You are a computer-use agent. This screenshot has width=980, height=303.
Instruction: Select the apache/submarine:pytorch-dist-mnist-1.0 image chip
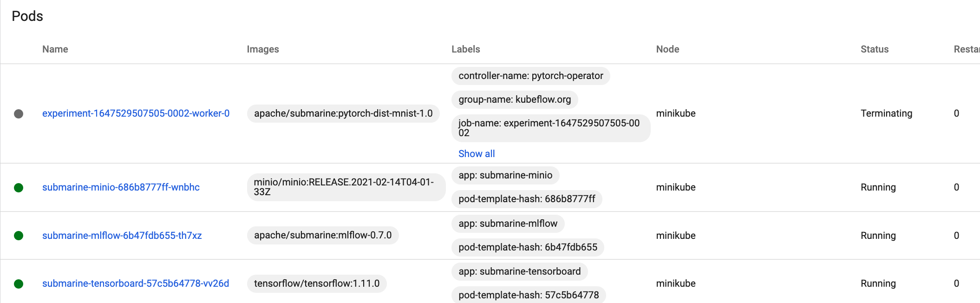point(343,113)
